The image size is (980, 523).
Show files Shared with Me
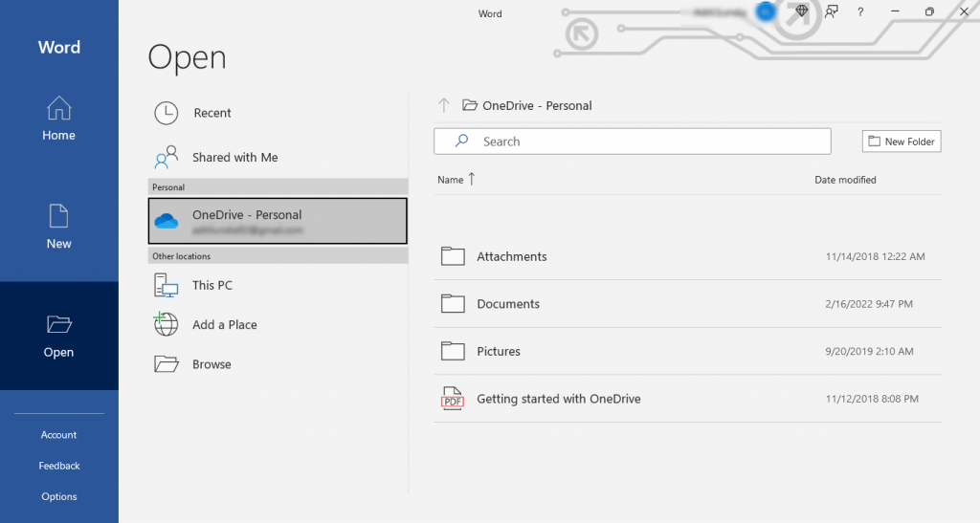point(234,157)
